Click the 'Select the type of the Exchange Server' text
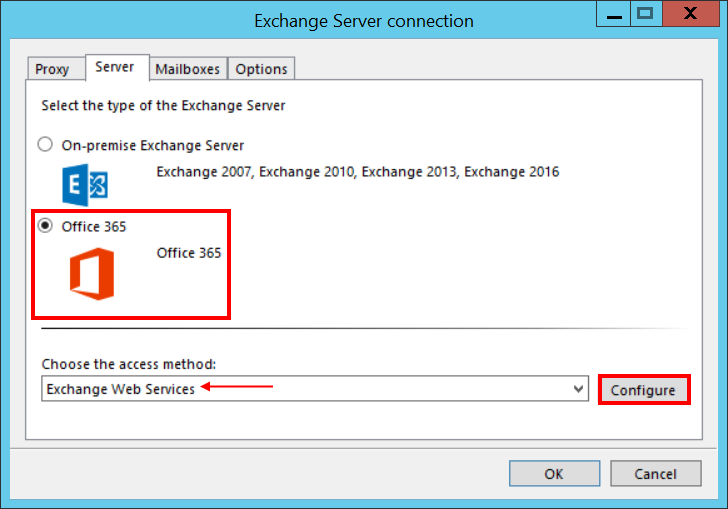The image size is (728, 509). 163,105
